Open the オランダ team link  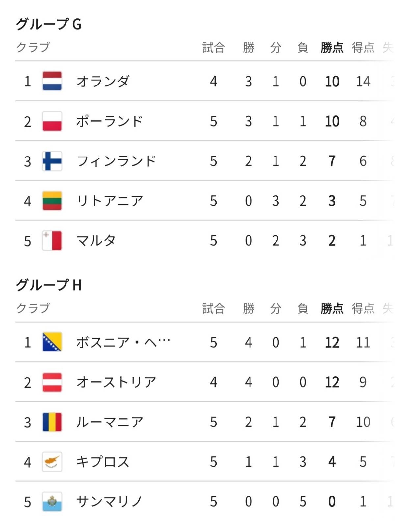103,81
